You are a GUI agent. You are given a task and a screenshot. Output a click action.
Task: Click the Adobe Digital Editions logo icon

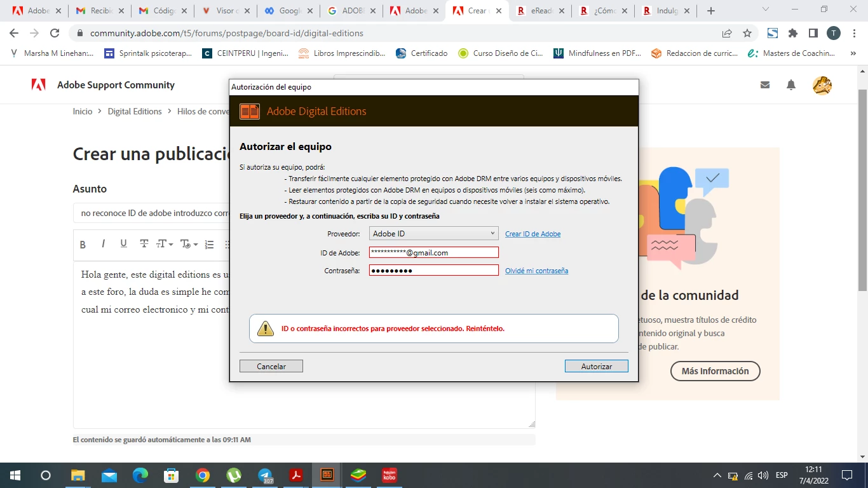click(250, 111)
